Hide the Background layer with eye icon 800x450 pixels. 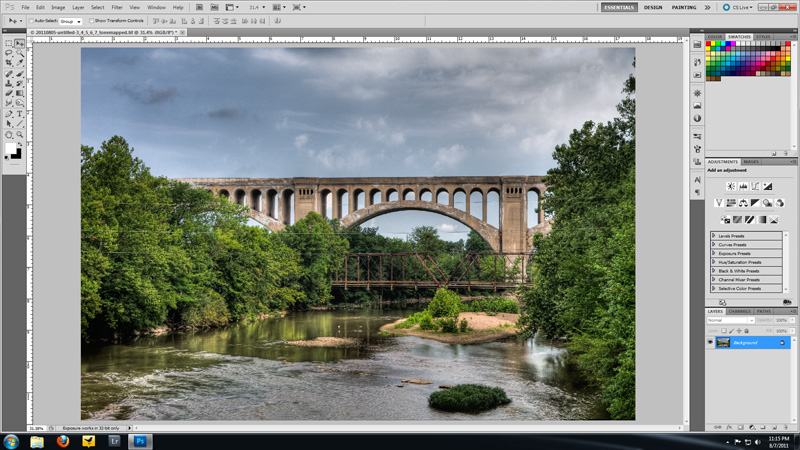711,342
